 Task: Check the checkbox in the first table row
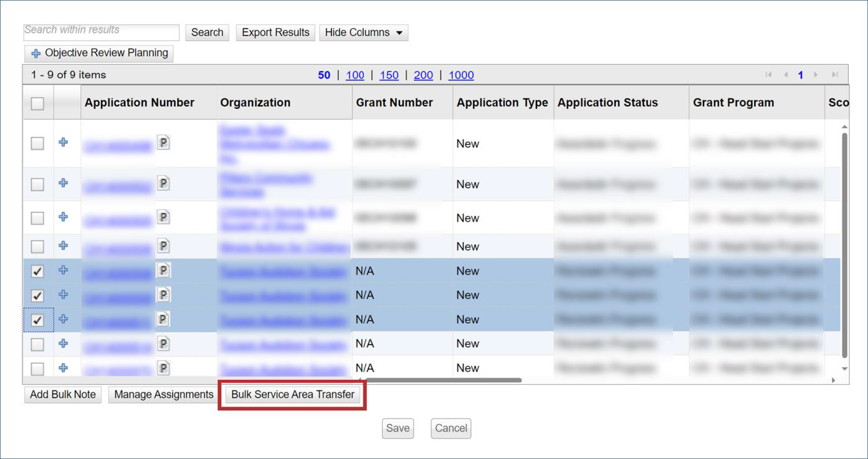coord(37,143)
